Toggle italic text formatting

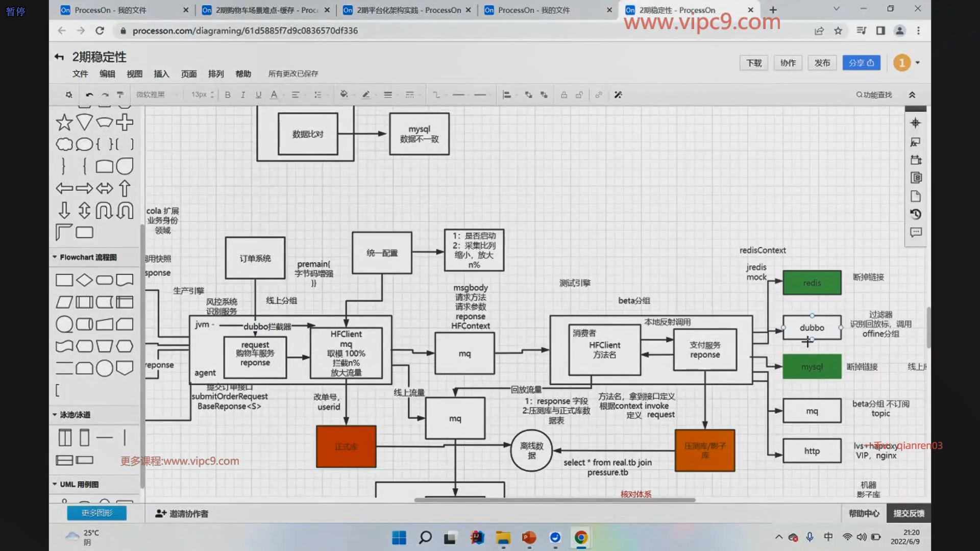pos(243,95)
